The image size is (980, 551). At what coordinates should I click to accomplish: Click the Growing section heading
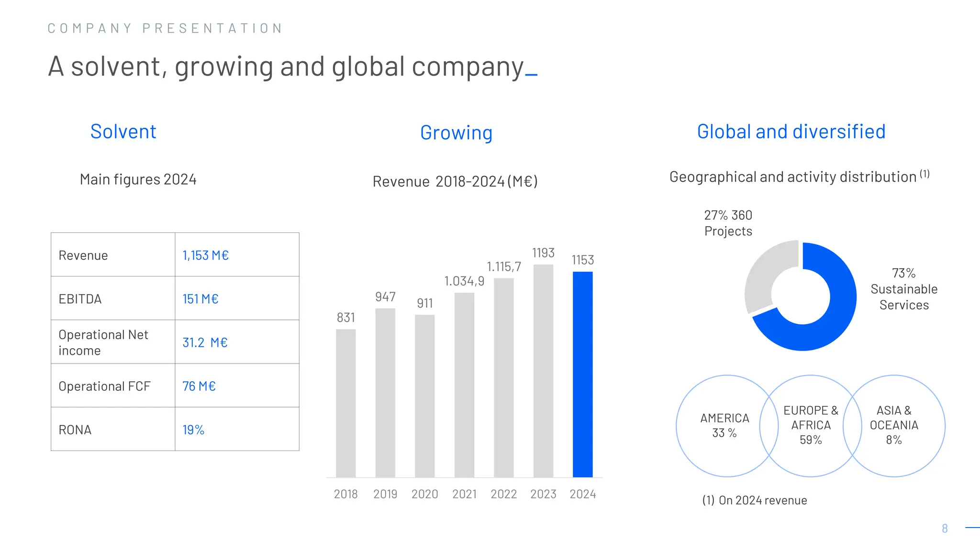click(456, 133)
